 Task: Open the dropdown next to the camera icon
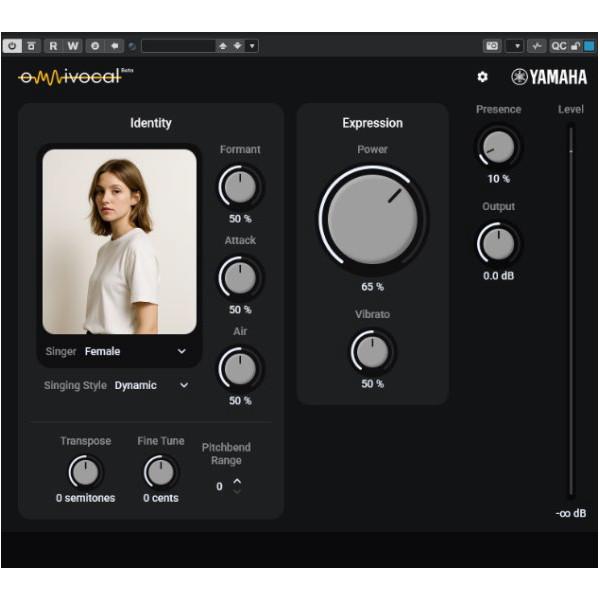point(517,46)
